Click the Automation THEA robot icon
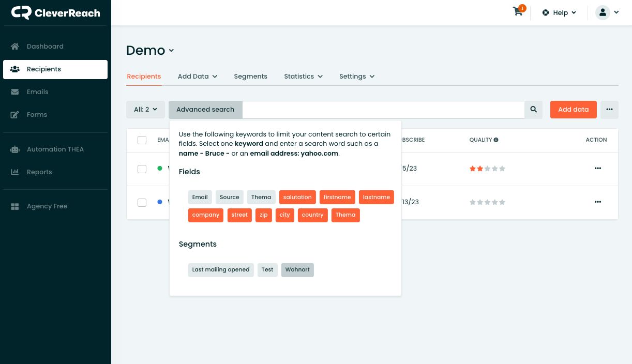Screen dimensions: 632x364 pyautogui.click(x=15, y=149)
